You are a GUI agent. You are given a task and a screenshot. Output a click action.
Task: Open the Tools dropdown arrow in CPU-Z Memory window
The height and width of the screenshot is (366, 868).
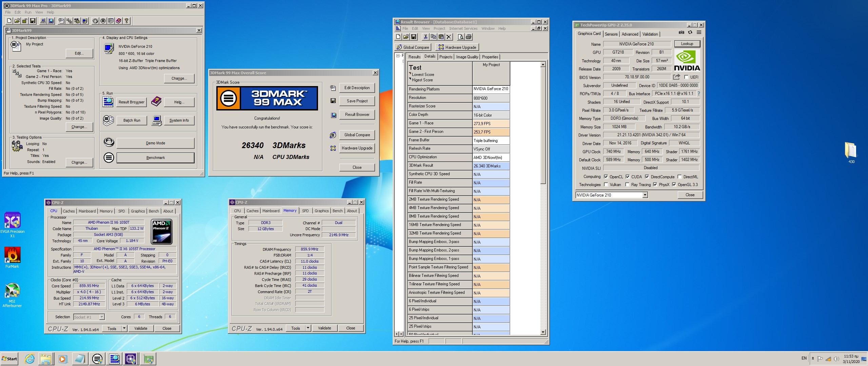pyautogui.click(x=308, y=328)
